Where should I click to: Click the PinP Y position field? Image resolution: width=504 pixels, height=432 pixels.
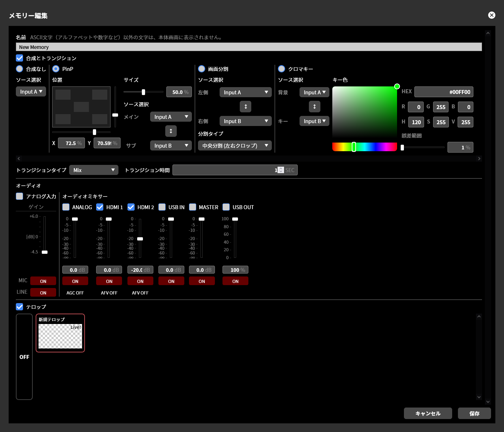point(107,143)
